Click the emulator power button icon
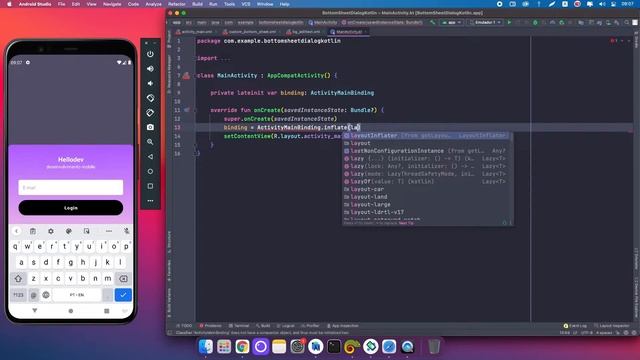 click(150, 54)
